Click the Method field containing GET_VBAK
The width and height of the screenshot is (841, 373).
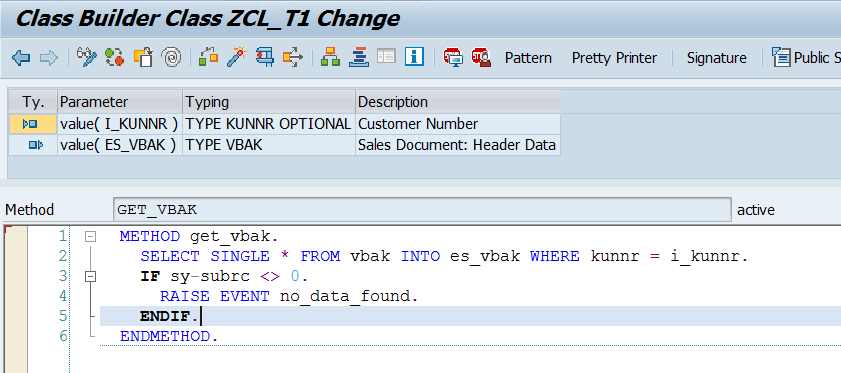[x=422, y=209]
